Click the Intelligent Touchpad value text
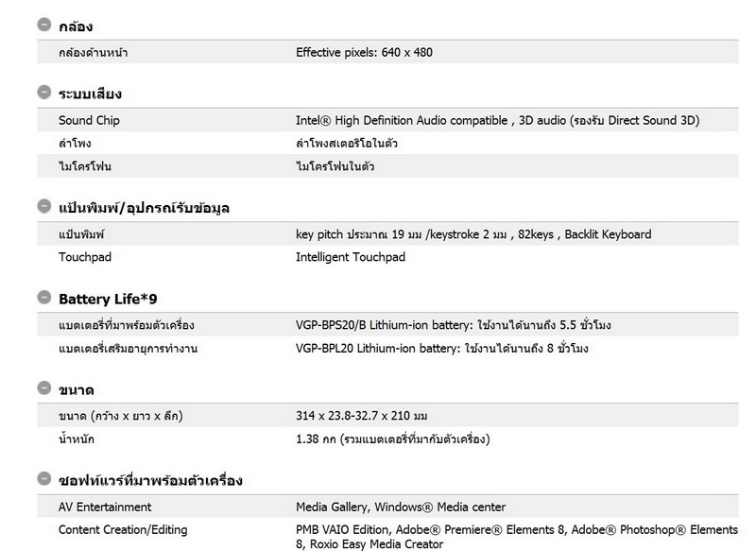 (351, 257)
